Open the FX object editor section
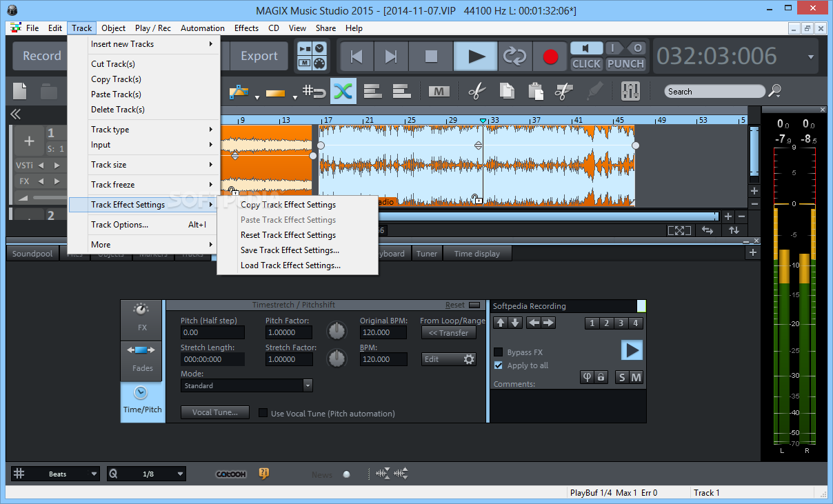The height and width of the screenshot is (504, 833). (x=143, y=319)
